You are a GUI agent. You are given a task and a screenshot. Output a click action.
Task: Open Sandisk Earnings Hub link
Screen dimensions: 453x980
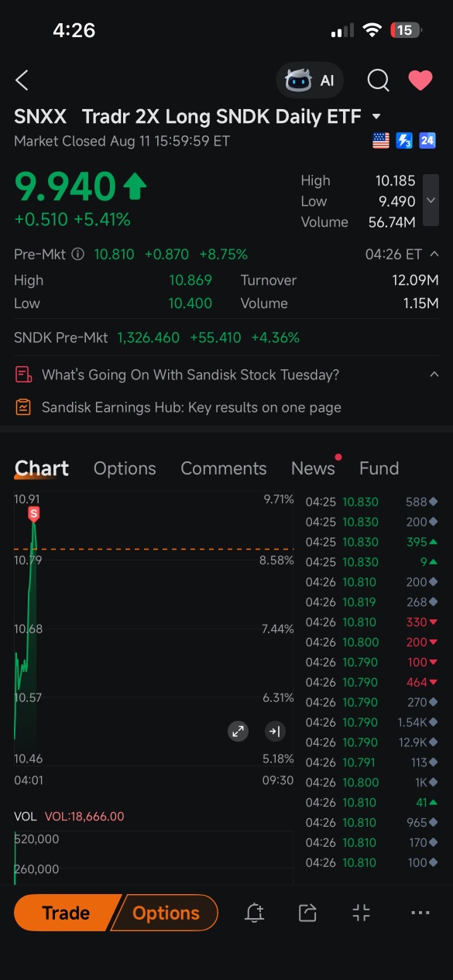pos(191,407)
